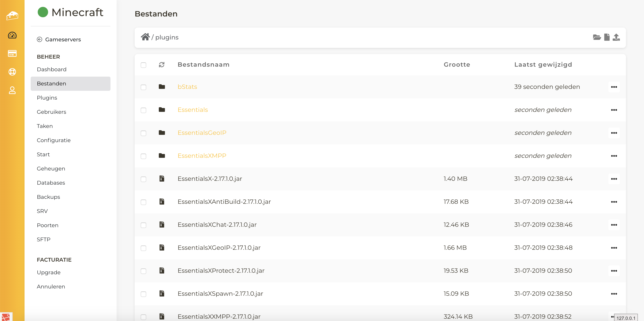Screen dimensions: 644x321
Task: Check the bStats folder checkbox
Action: coord(143,87)
